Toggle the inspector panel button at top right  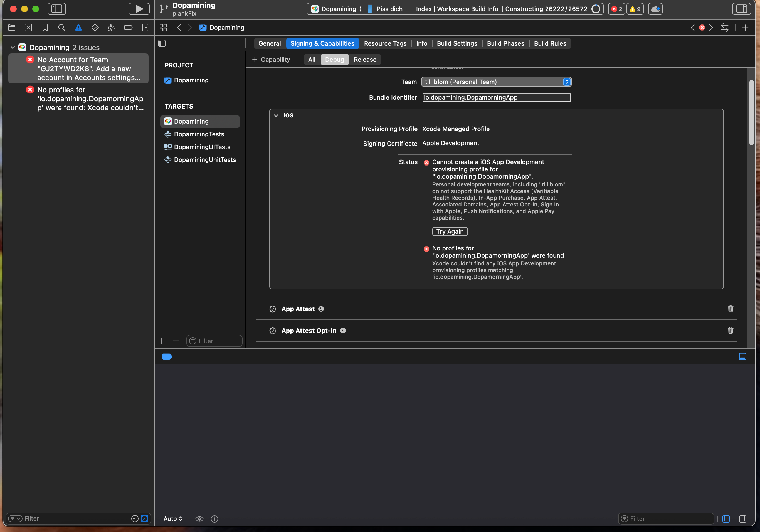click(x=741, y=9)
